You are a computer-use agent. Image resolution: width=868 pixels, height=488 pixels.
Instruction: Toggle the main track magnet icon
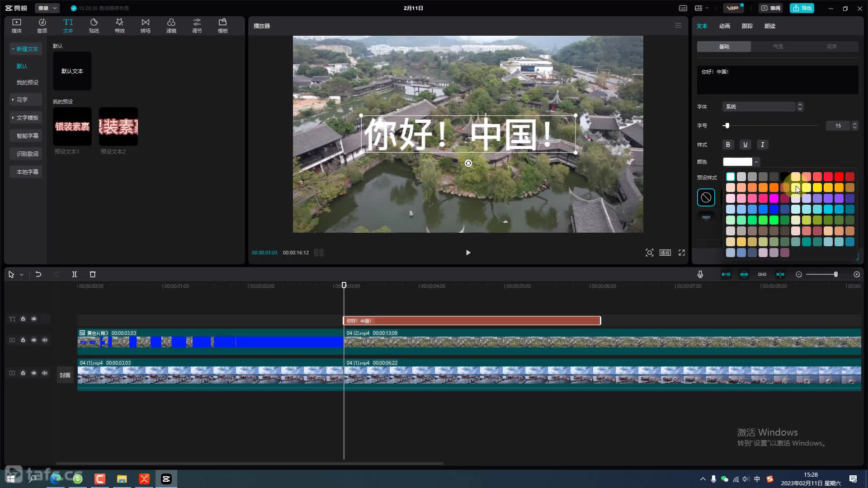point(726,274)
